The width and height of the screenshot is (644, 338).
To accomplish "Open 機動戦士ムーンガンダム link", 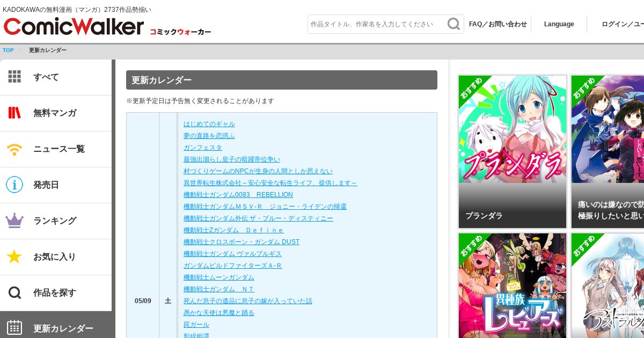I will [x=219, y=277].
